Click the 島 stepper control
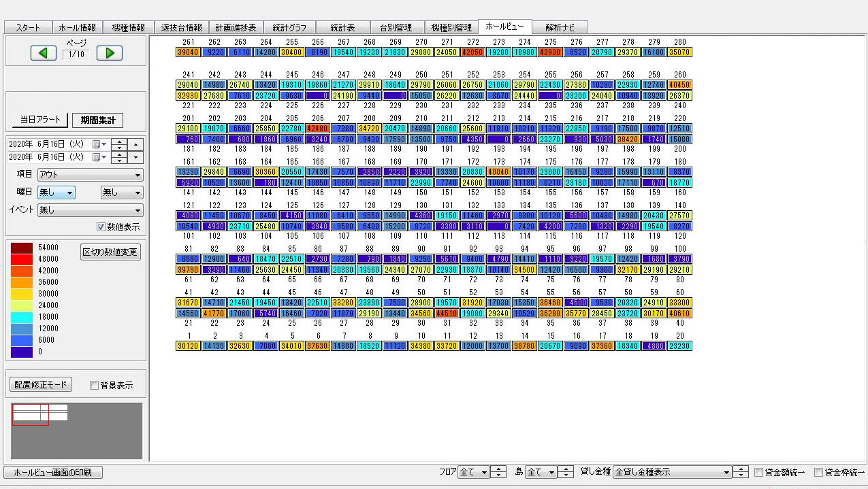The width and height of the screenshot is (868, 489). (x=566, y=472)
